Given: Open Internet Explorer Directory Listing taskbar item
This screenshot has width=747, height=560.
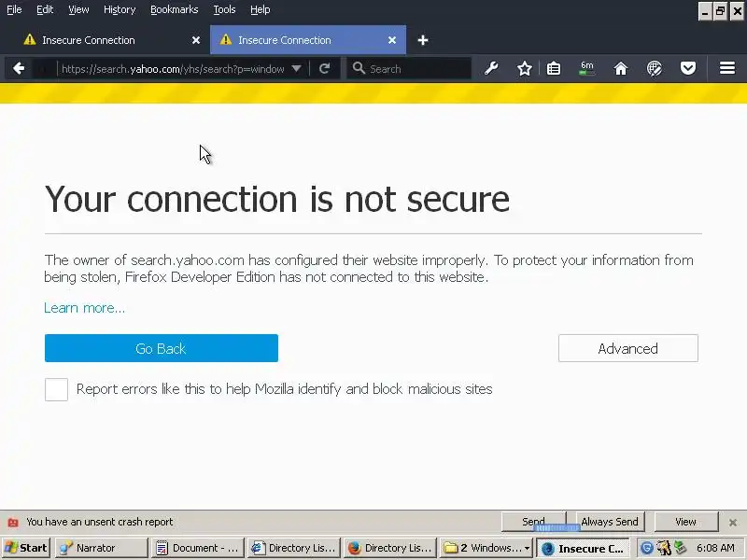Looking at the screenshot, I should point(294,548).
